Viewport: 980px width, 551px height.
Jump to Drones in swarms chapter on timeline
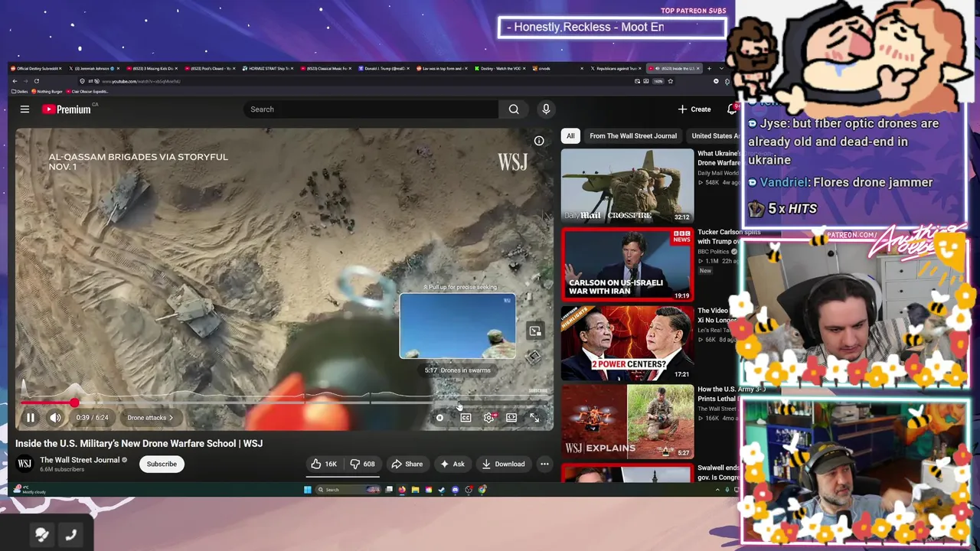tap(492, 401)
